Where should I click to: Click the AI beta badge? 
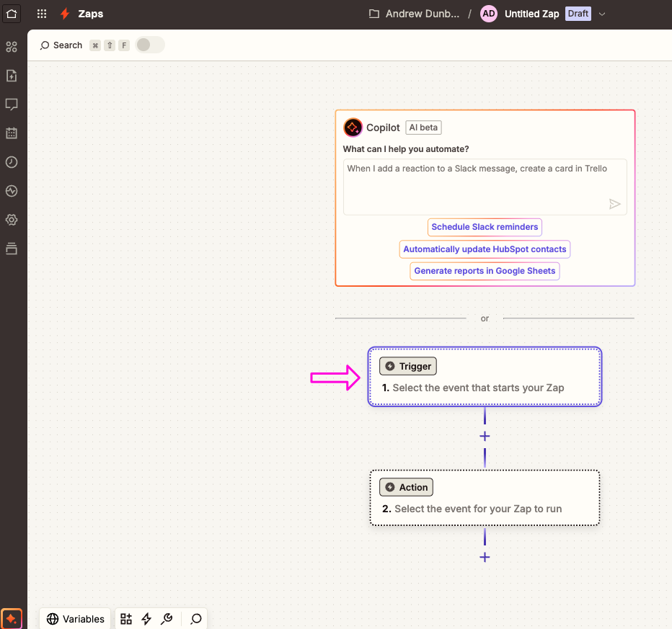pos(423,128)
